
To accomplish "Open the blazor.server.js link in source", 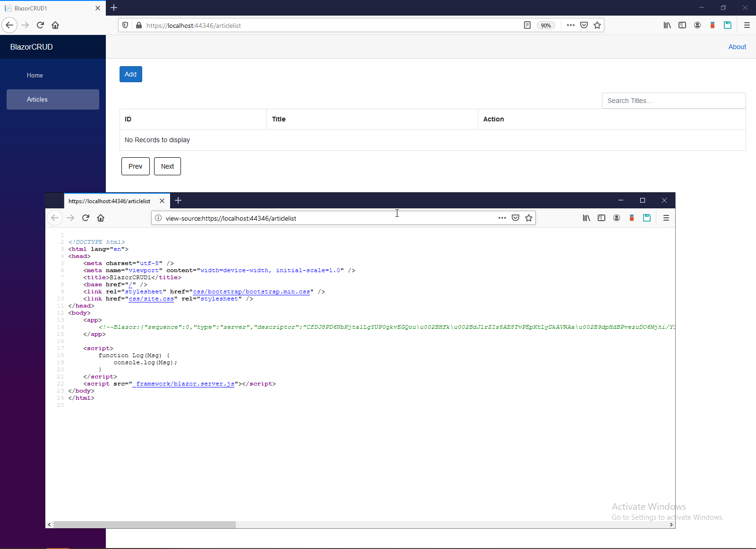I will (x=183, y=384).
